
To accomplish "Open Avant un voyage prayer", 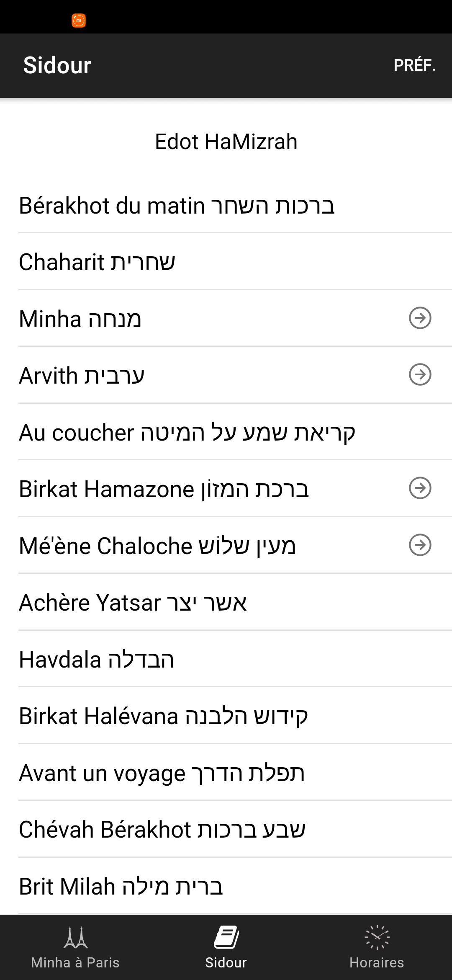I will 226,773.
